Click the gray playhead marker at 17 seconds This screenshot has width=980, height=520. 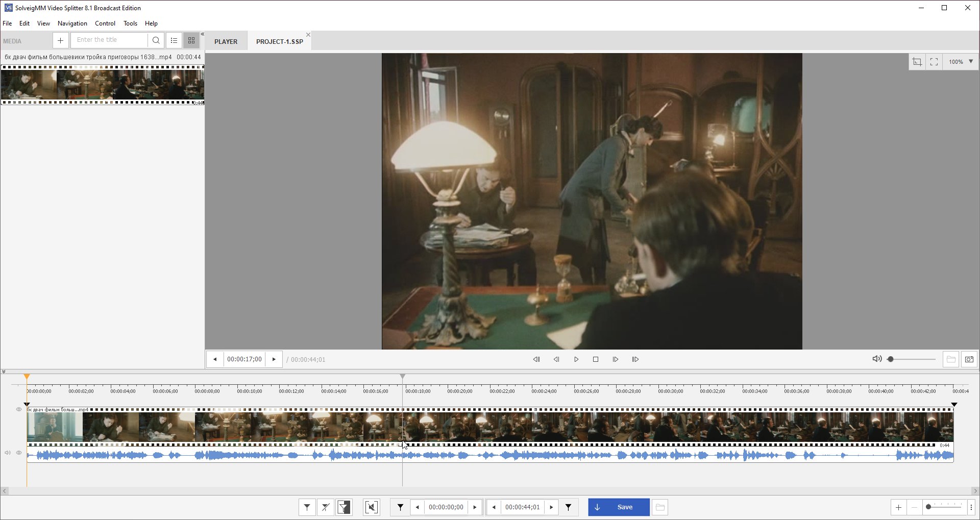coord(403,377)
